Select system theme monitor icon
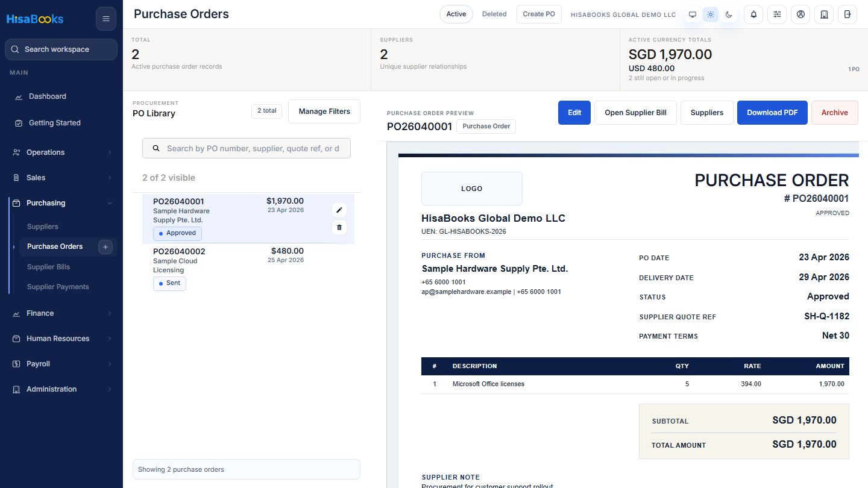The width and height of the screenshot is (868, 488). pos(693,14)
